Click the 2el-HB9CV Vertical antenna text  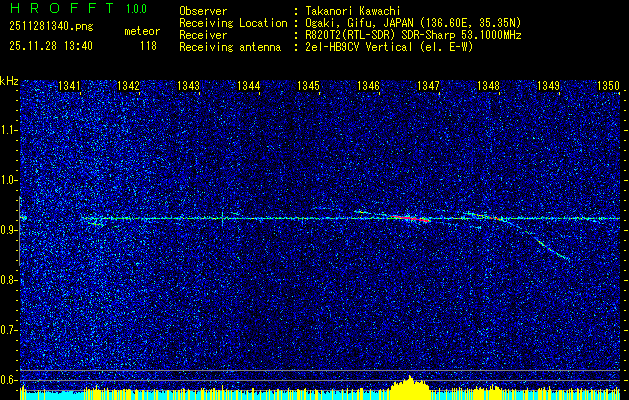point(389,47)
